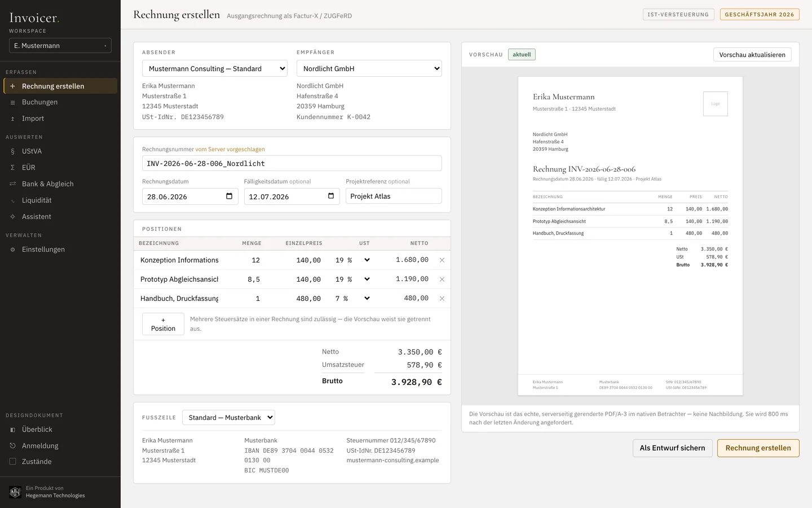
Task: Click the Projektreferenz field Projekt Atlas
Action: pos(394,196)
